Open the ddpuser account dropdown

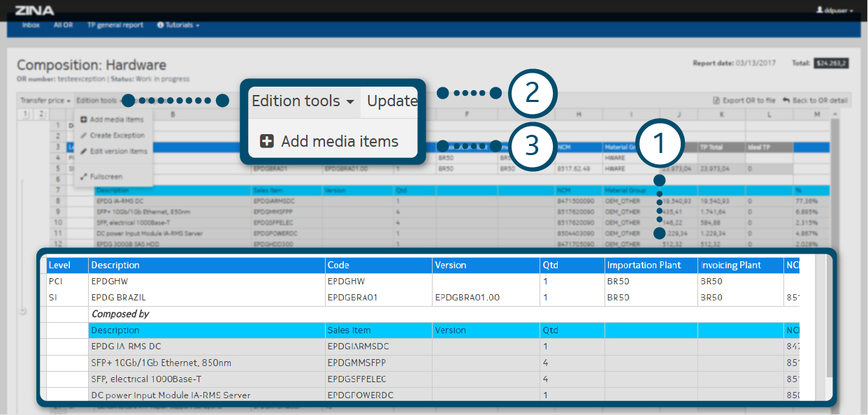(x=835, y=10)
